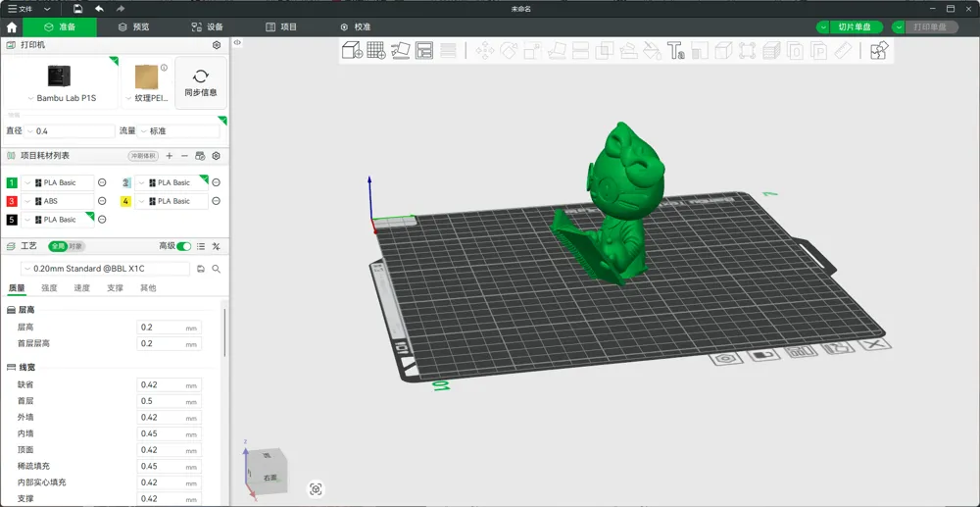Click the 冲刷体积 flushing volumes button
This screenshot has width=980, height=507.
143,156
